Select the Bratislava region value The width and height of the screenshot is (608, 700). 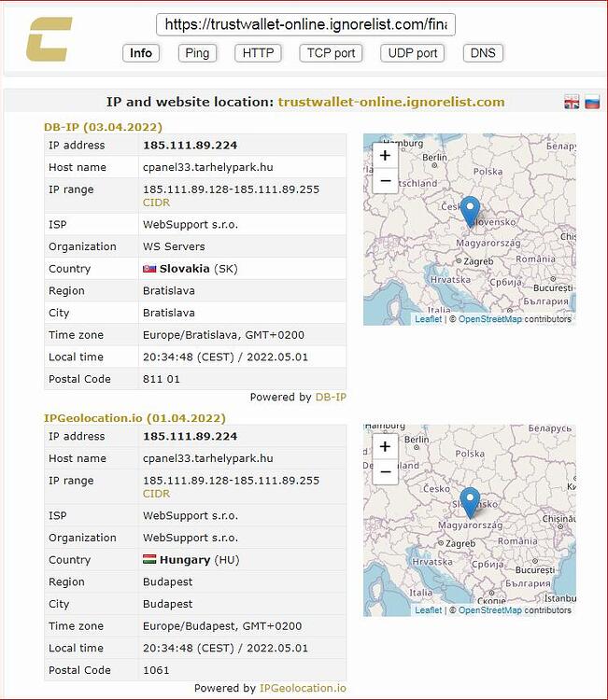168,290
